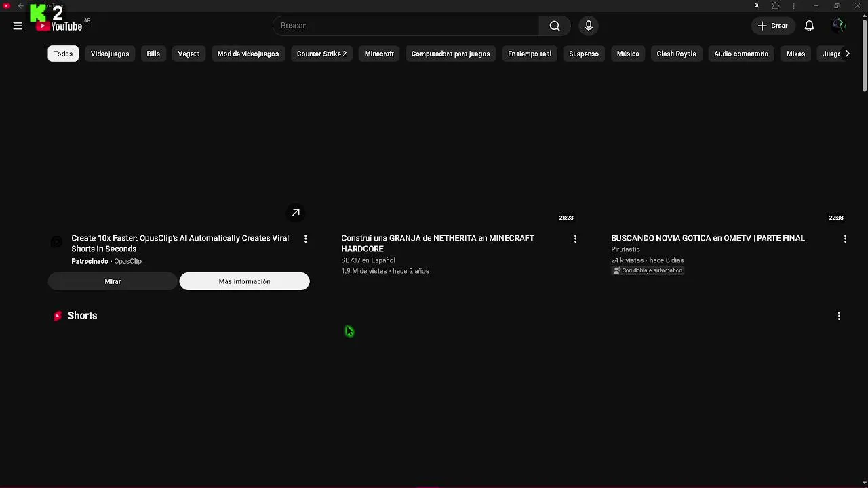Open the notifications bell

(x=809, y=26)
